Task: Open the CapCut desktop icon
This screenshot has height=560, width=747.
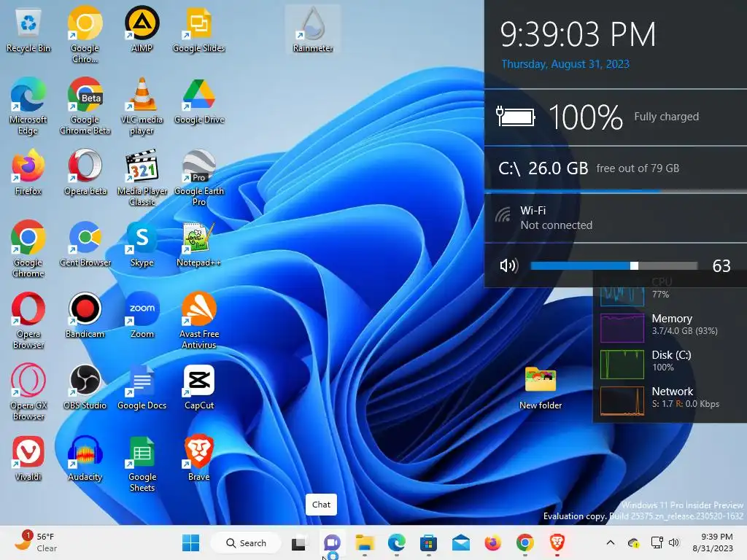Action: click(198, 388)
